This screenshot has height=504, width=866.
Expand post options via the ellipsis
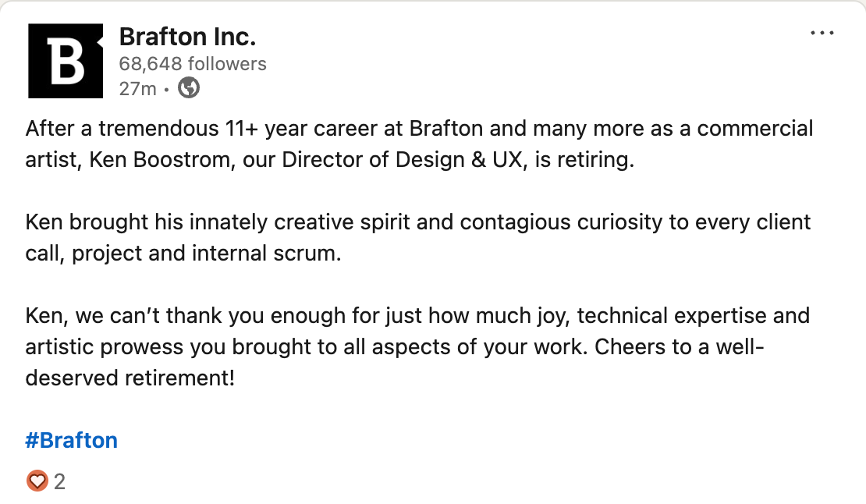[822, 33]
